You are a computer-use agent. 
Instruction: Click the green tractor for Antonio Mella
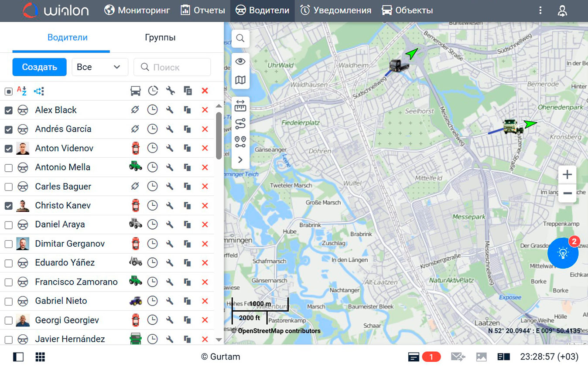pyautogui.click(x=136, y=167)
